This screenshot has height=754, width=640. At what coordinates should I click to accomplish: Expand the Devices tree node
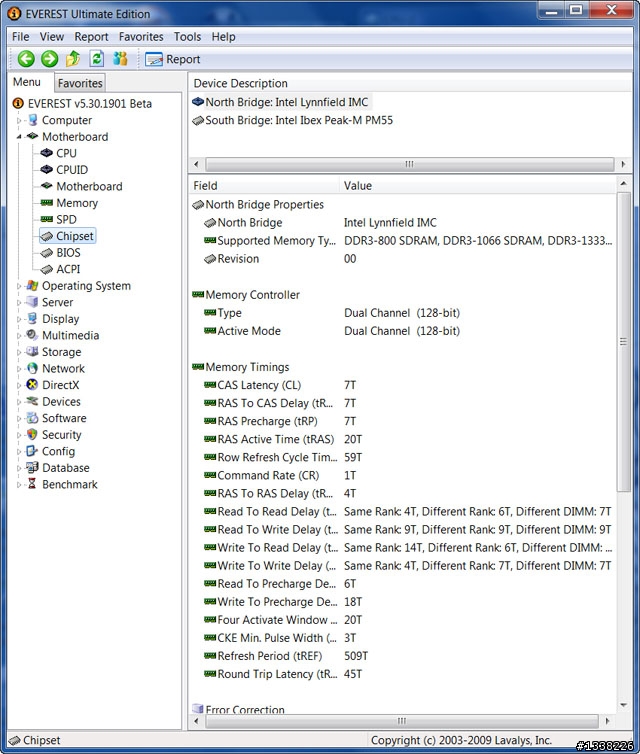pos(19,402)
